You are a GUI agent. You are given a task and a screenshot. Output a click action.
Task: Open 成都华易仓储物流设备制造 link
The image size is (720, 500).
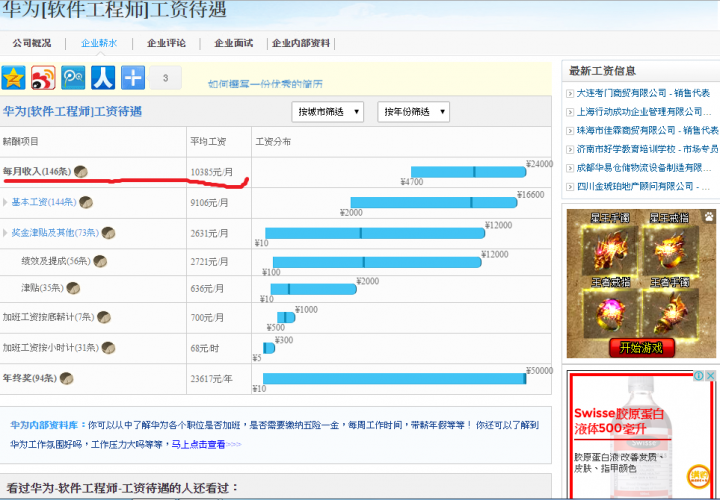click(x=644, y=168)
